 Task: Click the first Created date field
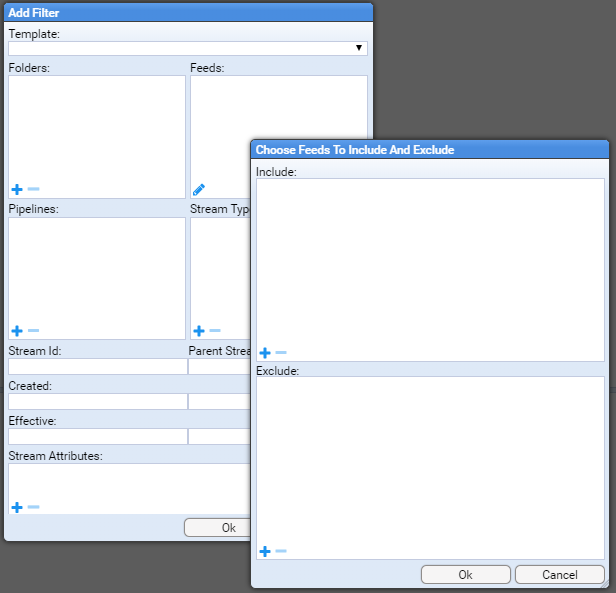click(97, 401)
